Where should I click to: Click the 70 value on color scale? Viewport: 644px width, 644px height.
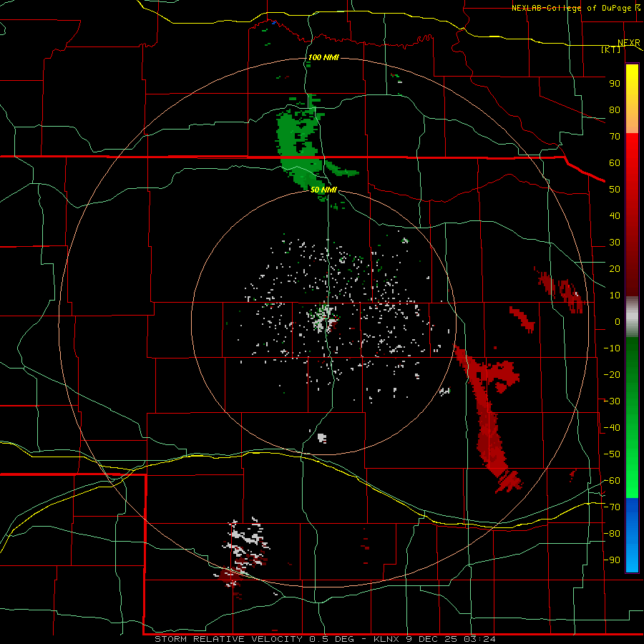pyautogui.click(x=615, y=137)
